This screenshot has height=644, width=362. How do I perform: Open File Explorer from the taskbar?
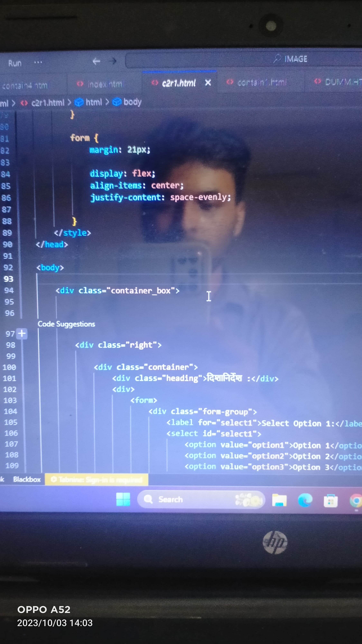[279, 500]
